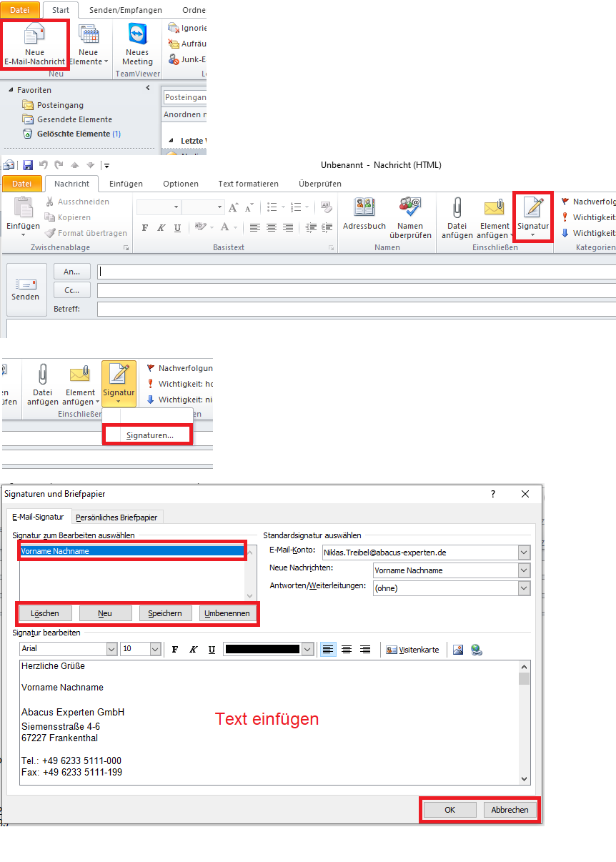
Task: Click the Datei anfügen paperclip icon
Action: tap(457, 208)
